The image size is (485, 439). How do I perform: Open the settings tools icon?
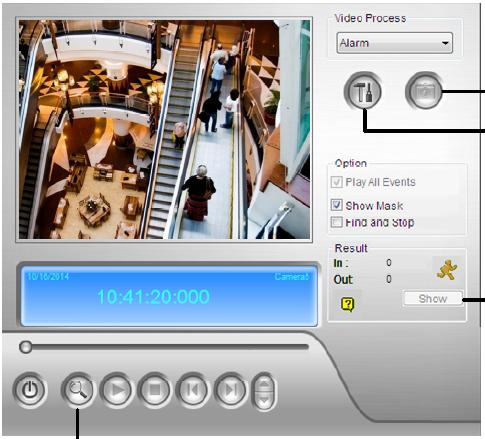pos(363,91)
